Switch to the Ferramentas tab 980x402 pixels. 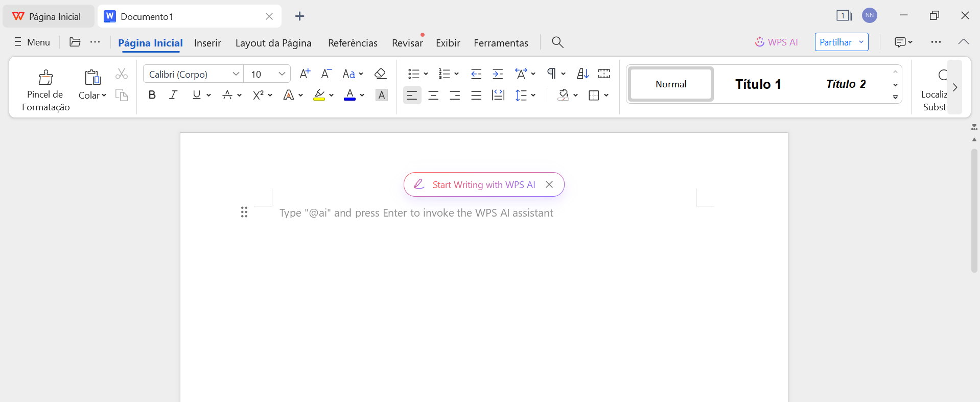(x=501, y=43)
